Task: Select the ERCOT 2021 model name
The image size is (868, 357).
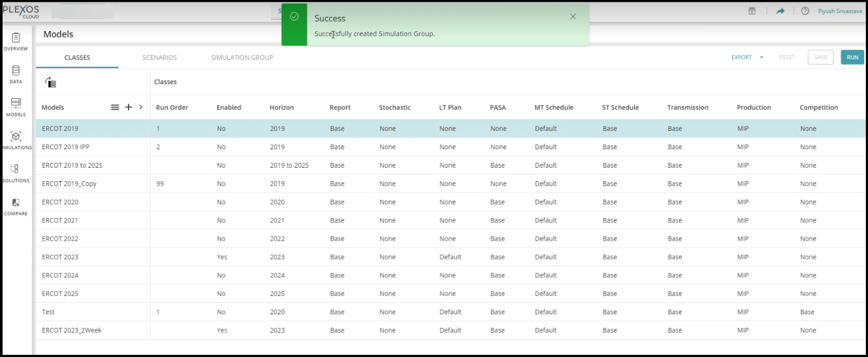Action: click(x=60, y=221)
